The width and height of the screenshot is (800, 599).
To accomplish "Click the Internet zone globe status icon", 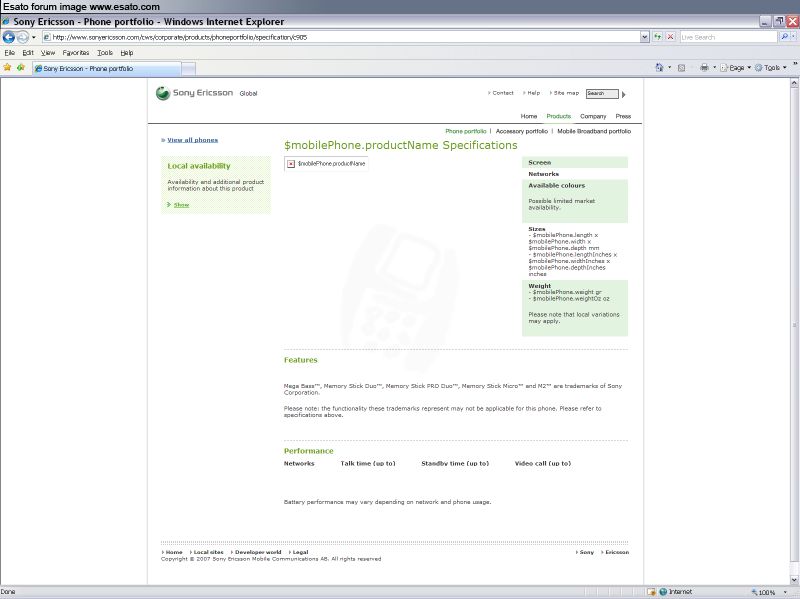I will 663,592.
